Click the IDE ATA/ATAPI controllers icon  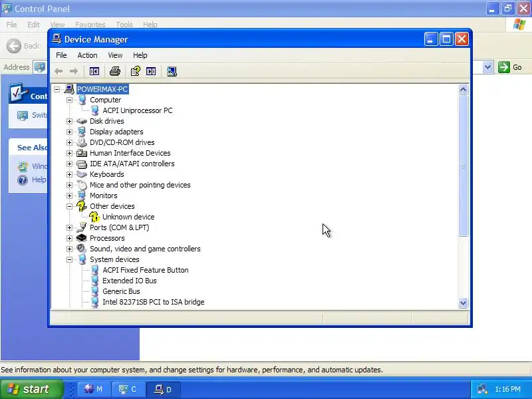pos(82,164)
